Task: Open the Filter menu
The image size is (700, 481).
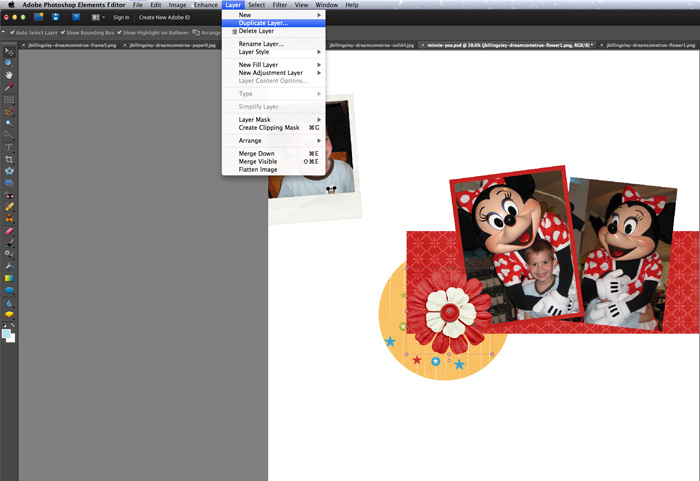Action: click(280, 5)
